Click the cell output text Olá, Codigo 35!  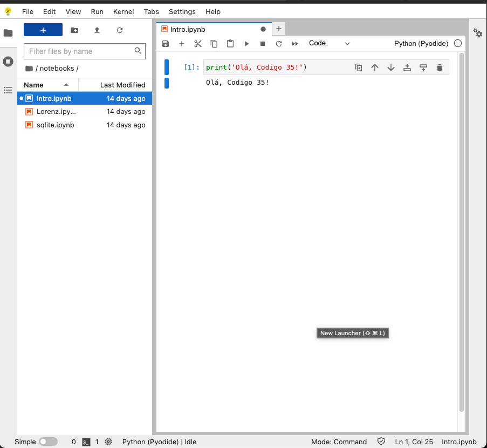coord(237,83)
